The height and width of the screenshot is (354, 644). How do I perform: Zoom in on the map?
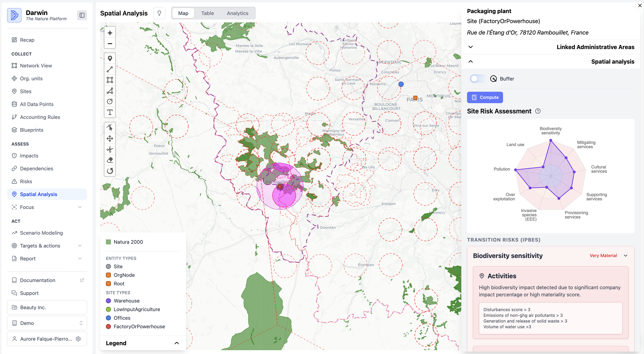110,33
